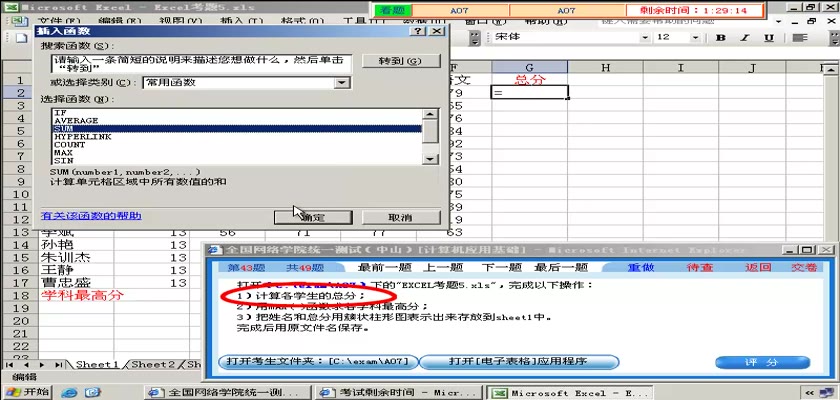
Task: Select IF in the function list
Action: point(236,113)
